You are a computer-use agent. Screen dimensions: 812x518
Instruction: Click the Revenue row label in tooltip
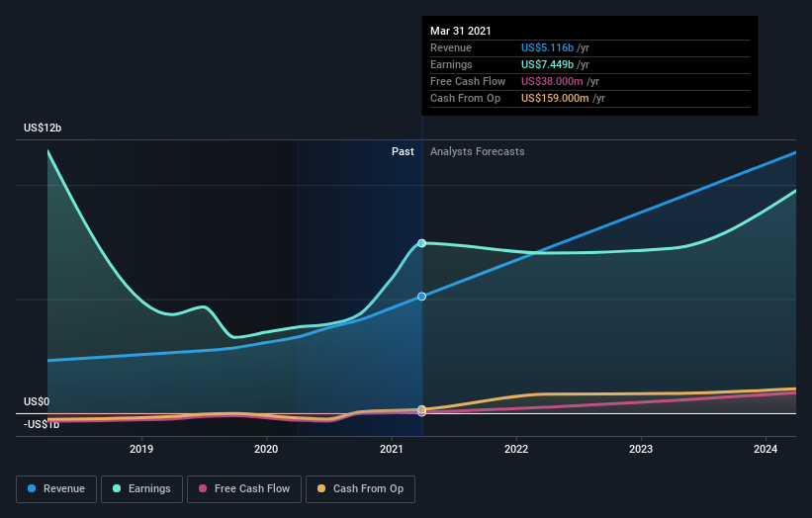(451, 47)
